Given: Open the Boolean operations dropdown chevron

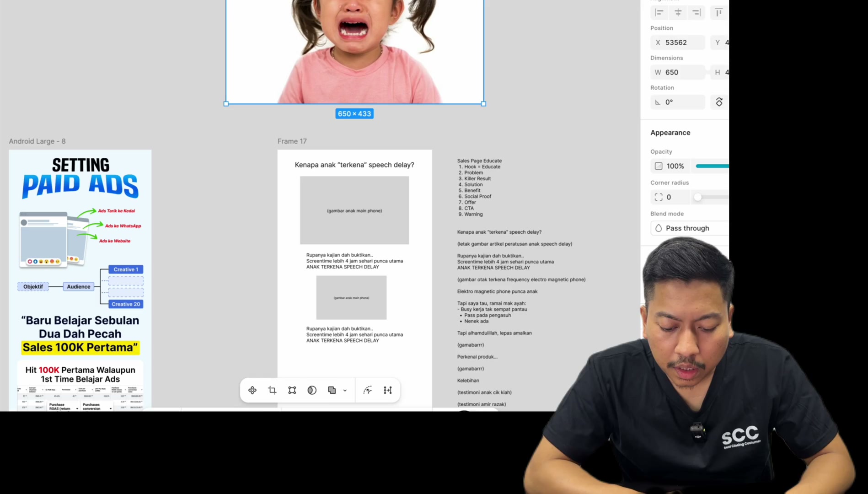Looking at the screenshot, I should tap(345, 391).
